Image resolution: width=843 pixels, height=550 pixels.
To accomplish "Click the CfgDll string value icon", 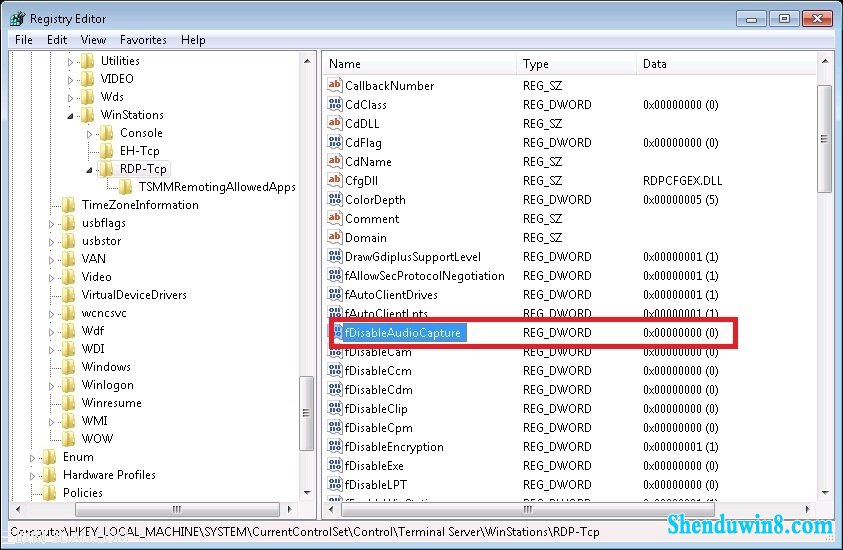I will click(334, 180).
